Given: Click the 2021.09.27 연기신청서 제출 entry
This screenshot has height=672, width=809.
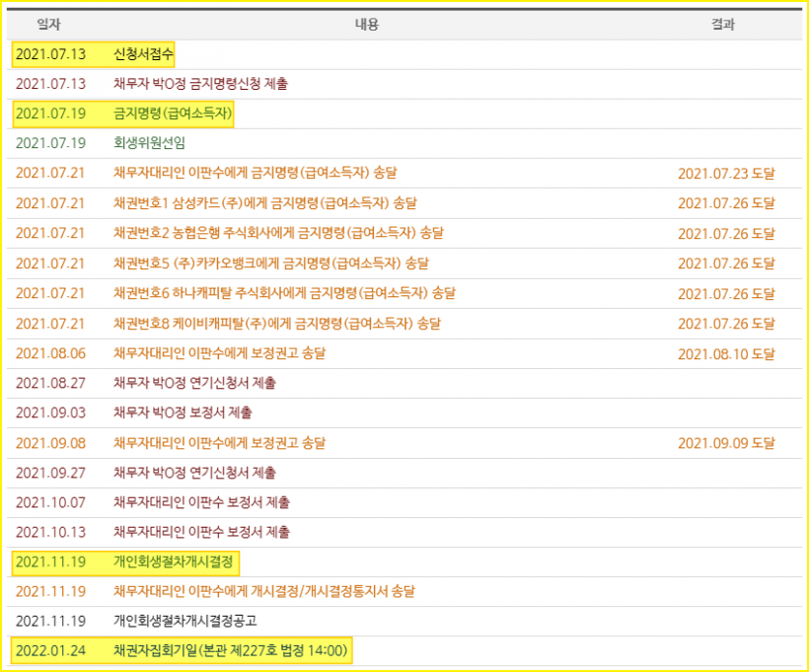Looking at the screenshot, I should pyautogui.click(x=194, y=473).
